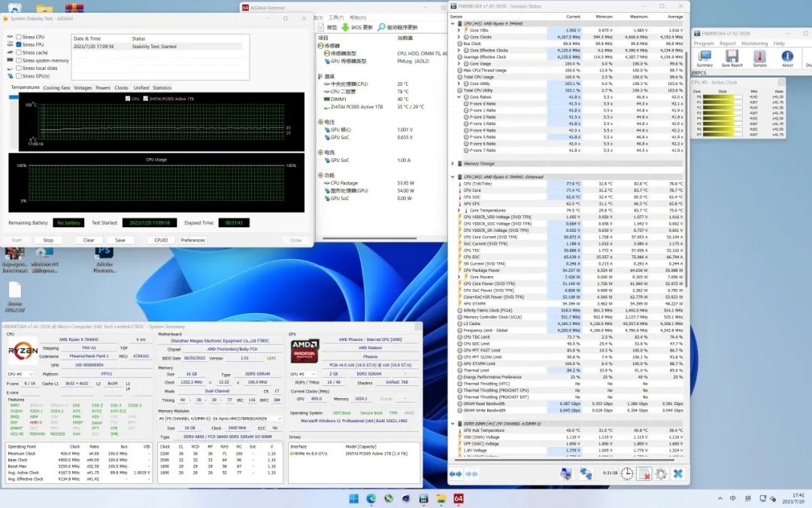
Task: Uncheck the Stress FPU checkbox
Action: click(18, 45)
